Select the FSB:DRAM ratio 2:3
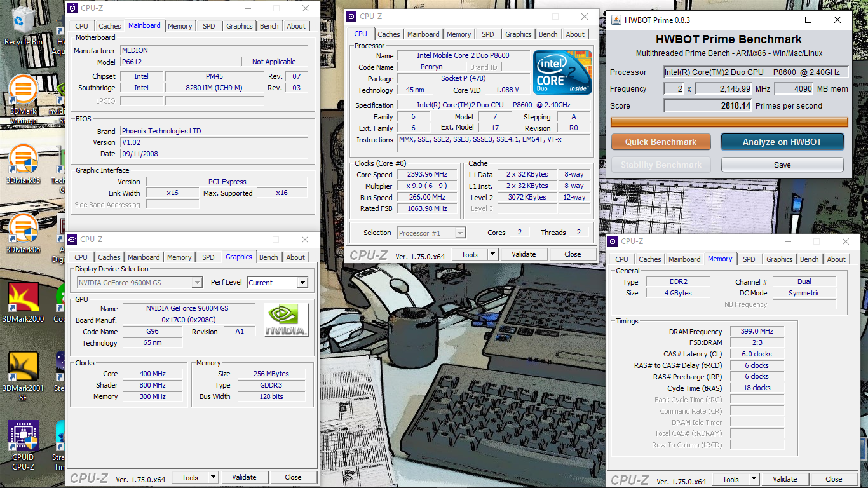868x488 pixels. 757,343
